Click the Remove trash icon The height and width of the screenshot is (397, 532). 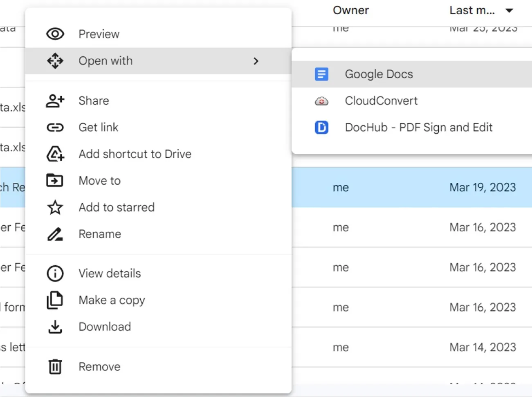coord(55,366)
